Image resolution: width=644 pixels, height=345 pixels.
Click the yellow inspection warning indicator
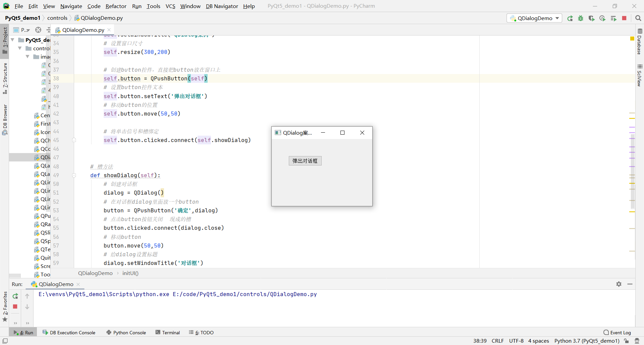(632, 39)
